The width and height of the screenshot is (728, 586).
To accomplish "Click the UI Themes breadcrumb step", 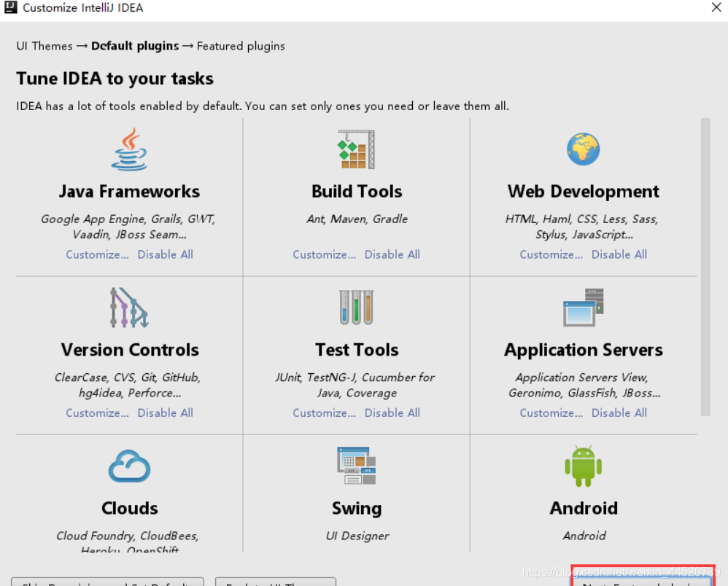I will coord(44,46).
